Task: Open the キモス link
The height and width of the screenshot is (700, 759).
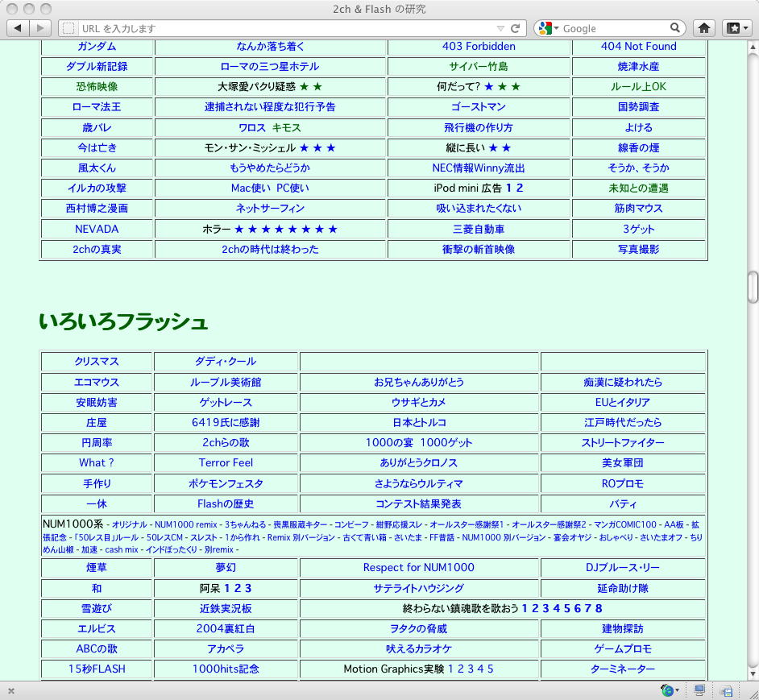Action: click(x=287, y=128)
